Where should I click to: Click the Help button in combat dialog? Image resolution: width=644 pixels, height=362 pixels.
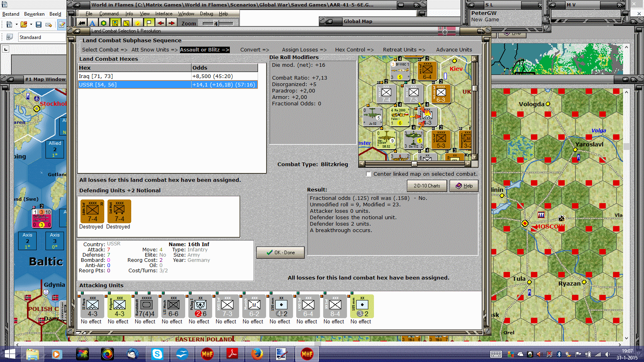464,186
